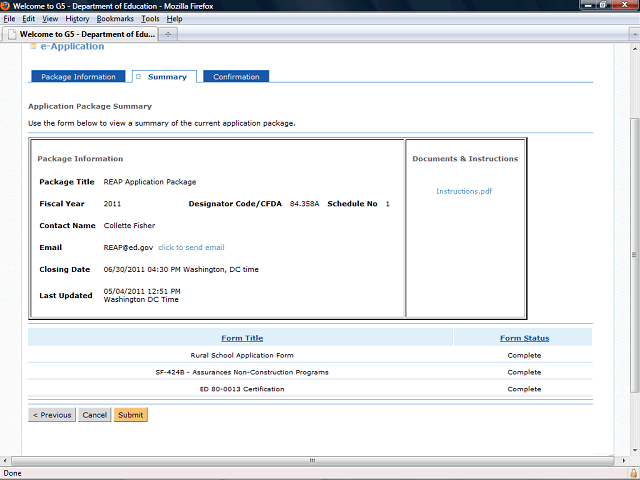Click Complete status for ED 80-0013

click(524, 389)
